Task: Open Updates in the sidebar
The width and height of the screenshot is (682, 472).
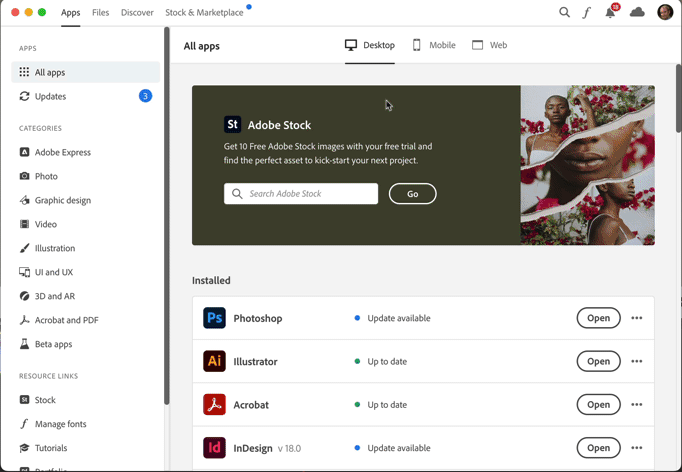Action: tap(86, 96)
